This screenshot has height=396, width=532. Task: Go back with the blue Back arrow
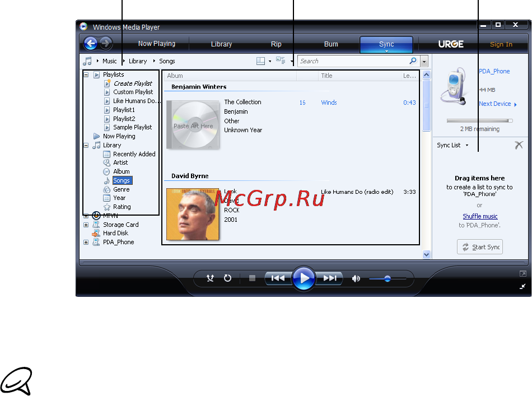(x=91, y=44)
